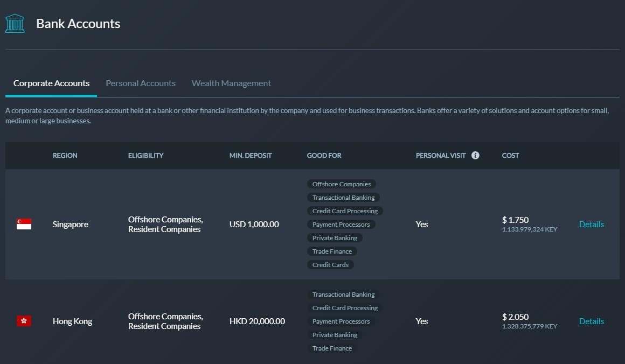The height and width of the screenshot is (364, 625).
Task: Switch to the Corporate Accounts tab
Action: point(51,83)
